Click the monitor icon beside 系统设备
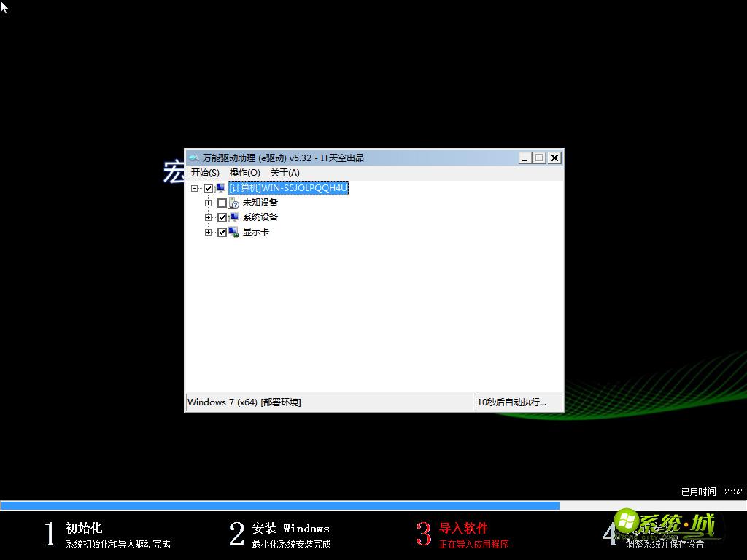Image resolution: width=747 pixels, height=560 pixels. (233, 217)
